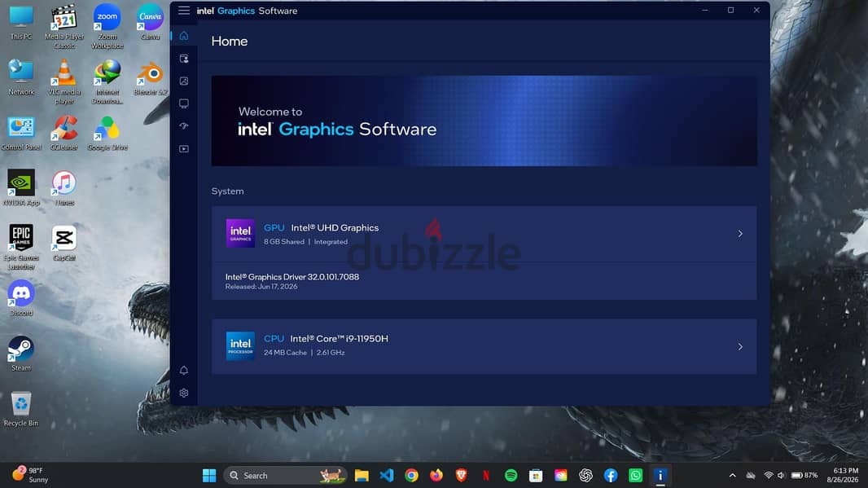
Task: Open Wi-Fi network tray icon
Action: [x=769, y=475]
